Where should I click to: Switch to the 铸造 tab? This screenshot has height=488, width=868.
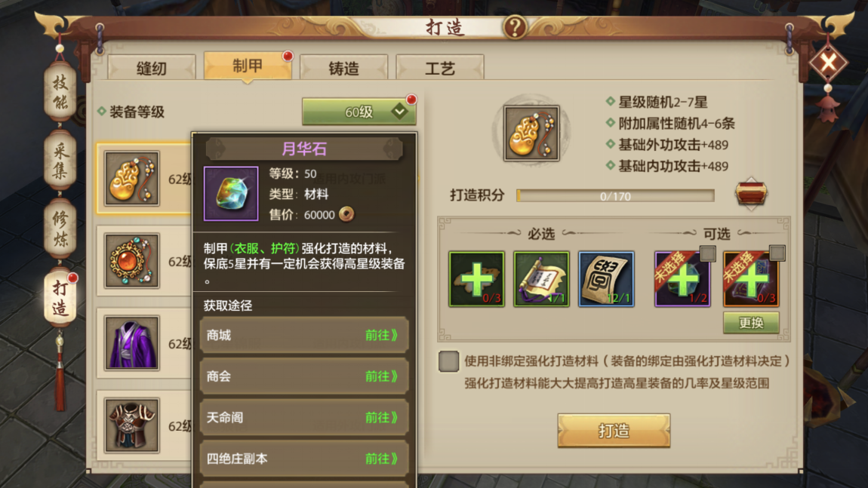(x=343, y=68)
